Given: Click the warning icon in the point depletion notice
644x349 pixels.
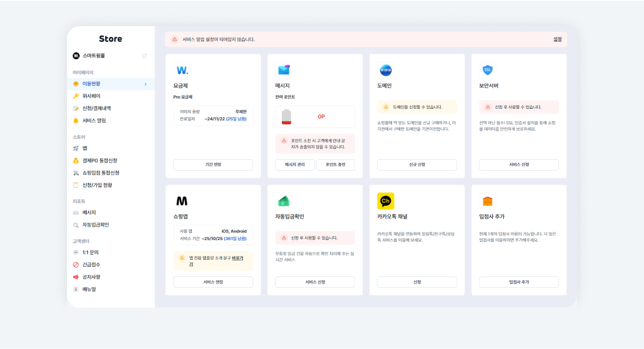Looking at the screenshot, I should (x=284, y=141).
